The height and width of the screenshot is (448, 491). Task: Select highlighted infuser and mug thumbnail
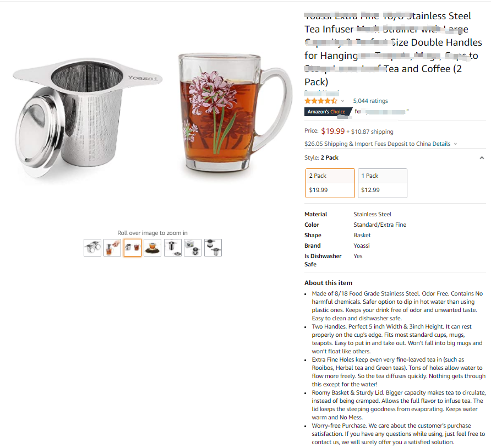(133, 248)
